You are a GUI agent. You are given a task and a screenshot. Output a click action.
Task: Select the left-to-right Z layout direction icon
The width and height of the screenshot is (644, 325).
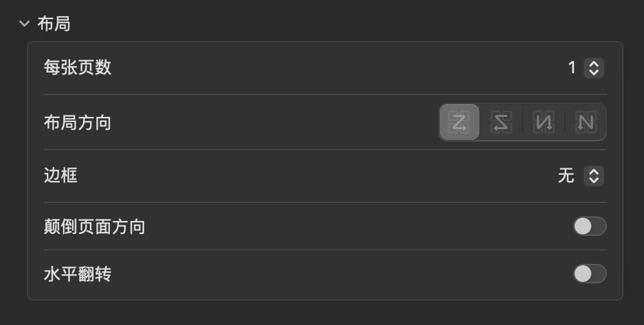[x=460, y=122]
